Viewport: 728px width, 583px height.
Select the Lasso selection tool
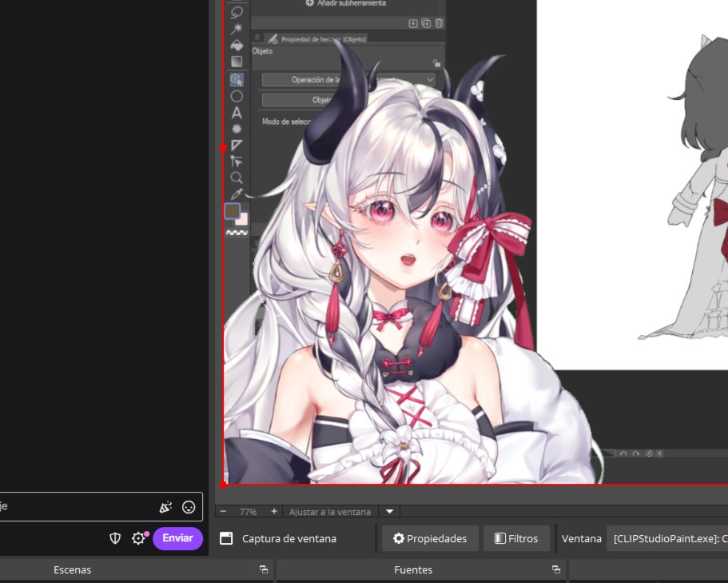237,13
